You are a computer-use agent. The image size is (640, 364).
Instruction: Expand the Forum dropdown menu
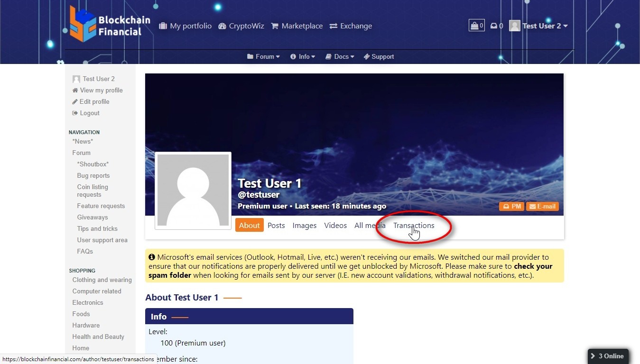263,56
